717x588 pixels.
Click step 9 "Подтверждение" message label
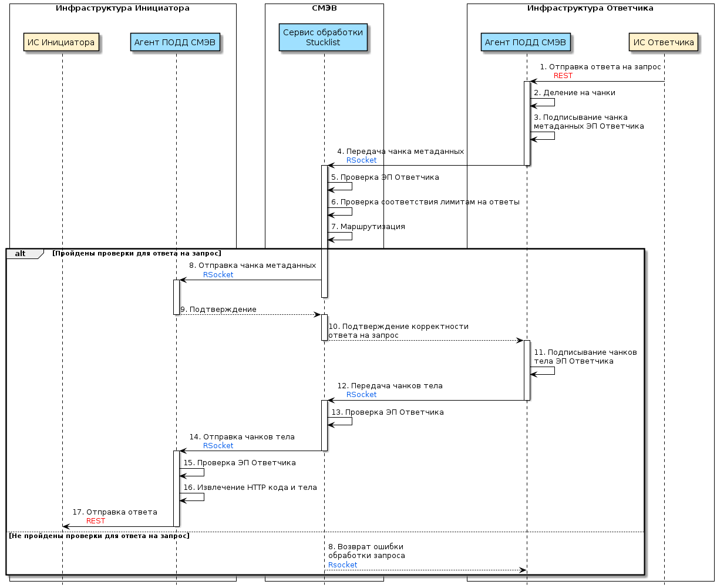(x=218, y=310)
